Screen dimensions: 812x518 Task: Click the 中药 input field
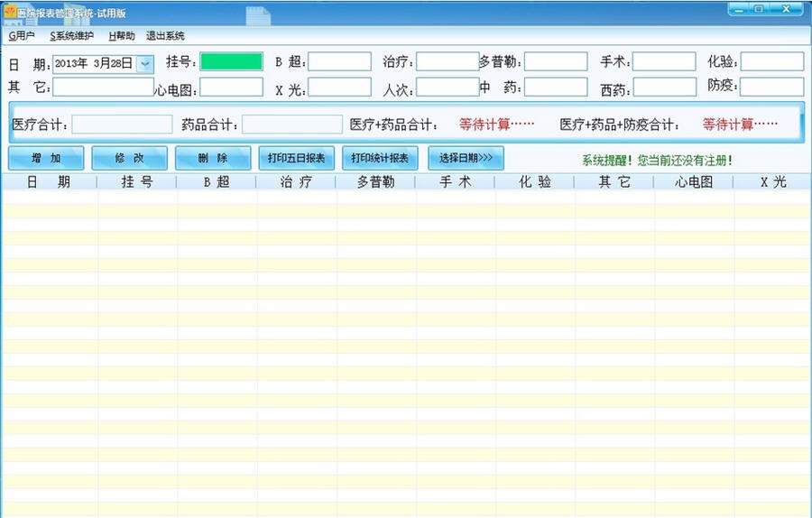click(x=556, y=87)
